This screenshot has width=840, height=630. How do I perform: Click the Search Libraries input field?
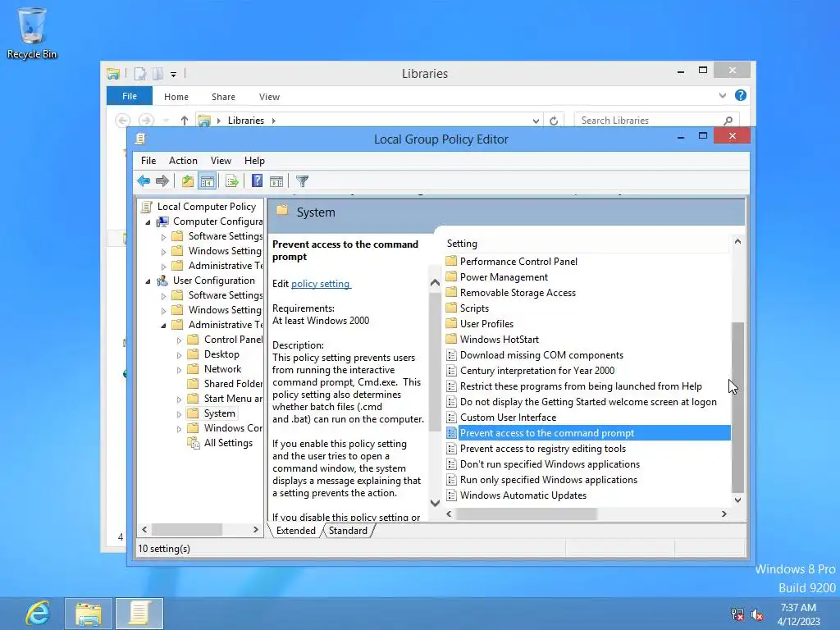click(649, 121)
